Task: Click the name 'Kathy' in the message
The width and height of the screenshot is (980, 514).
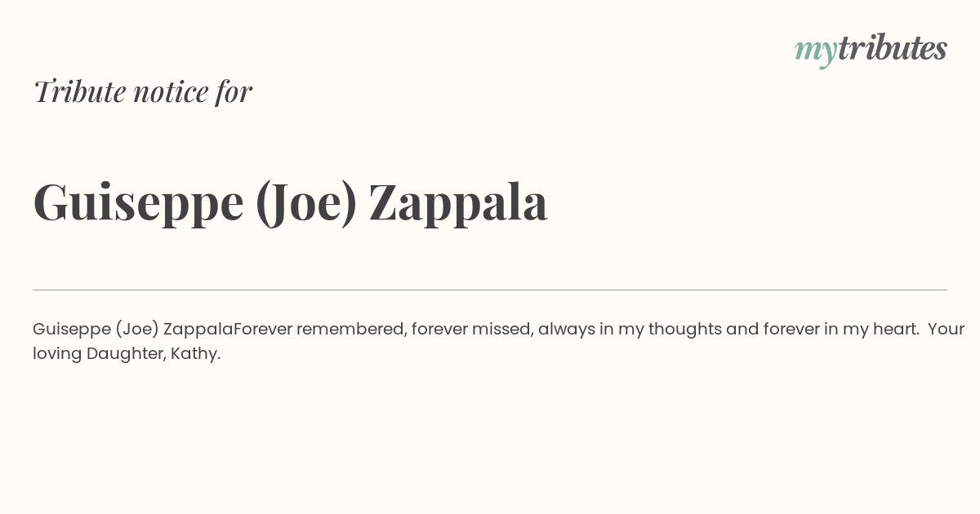Action: click(195, 354)
